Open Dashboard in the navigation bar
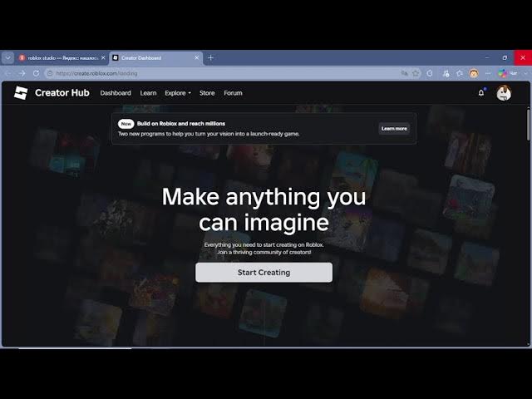Image resolution: width=532 pixels, height=399 pixels. [116, 93]
